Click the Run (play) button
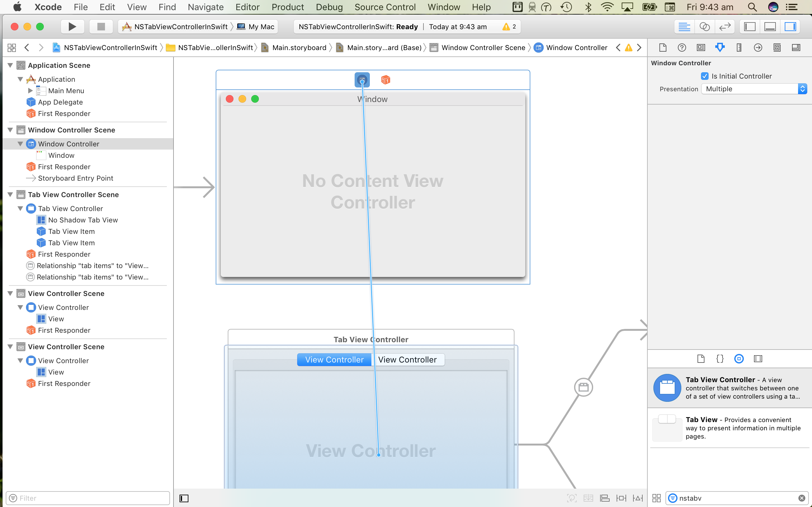Viewport: 812px width, 507px height. (x=72, y=27)
